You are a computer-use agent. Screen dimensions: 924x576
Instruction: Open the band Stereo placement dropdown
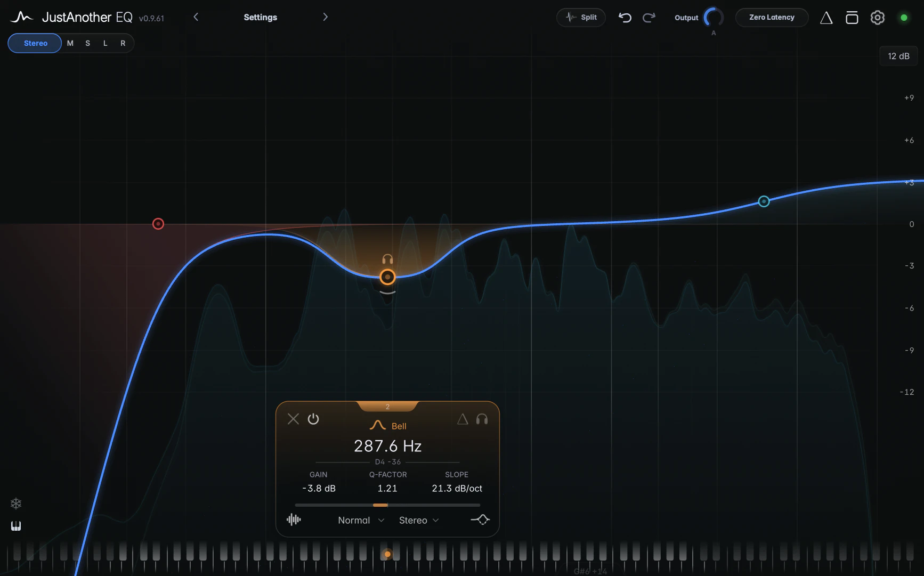click(419, 520)
